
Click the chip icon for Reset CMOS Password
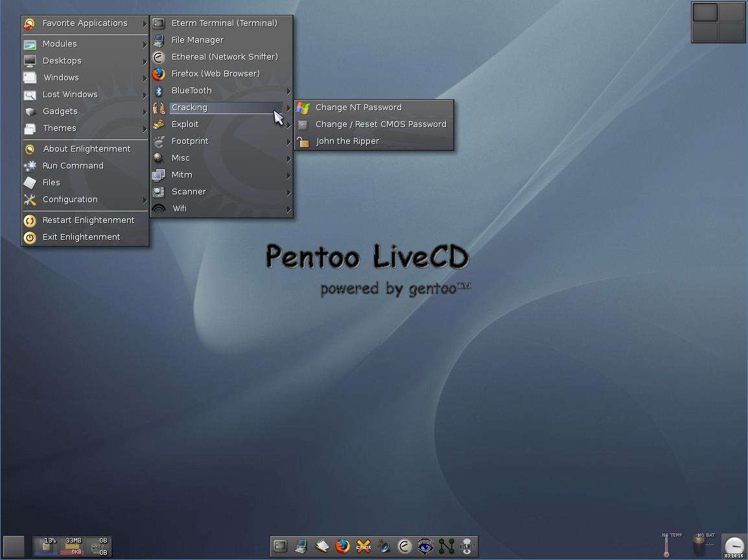[303, 125]
